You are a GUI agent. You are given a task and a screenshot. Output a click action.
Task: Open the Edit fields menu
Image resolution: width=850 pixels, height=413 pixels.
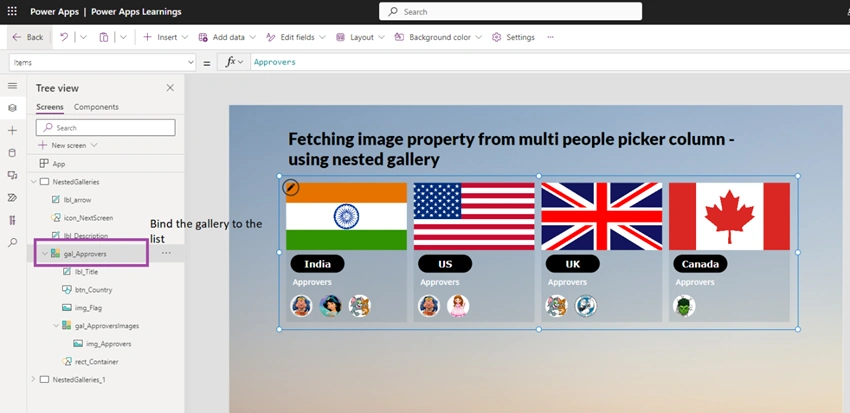(x=296, y=37)
